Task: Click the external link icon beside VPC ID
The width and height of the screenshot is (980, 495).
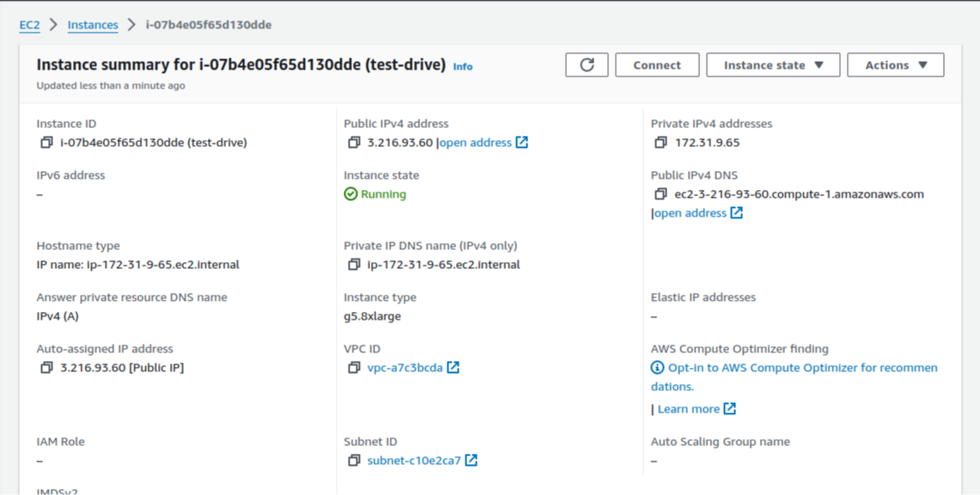Action: tap(453, 367)
